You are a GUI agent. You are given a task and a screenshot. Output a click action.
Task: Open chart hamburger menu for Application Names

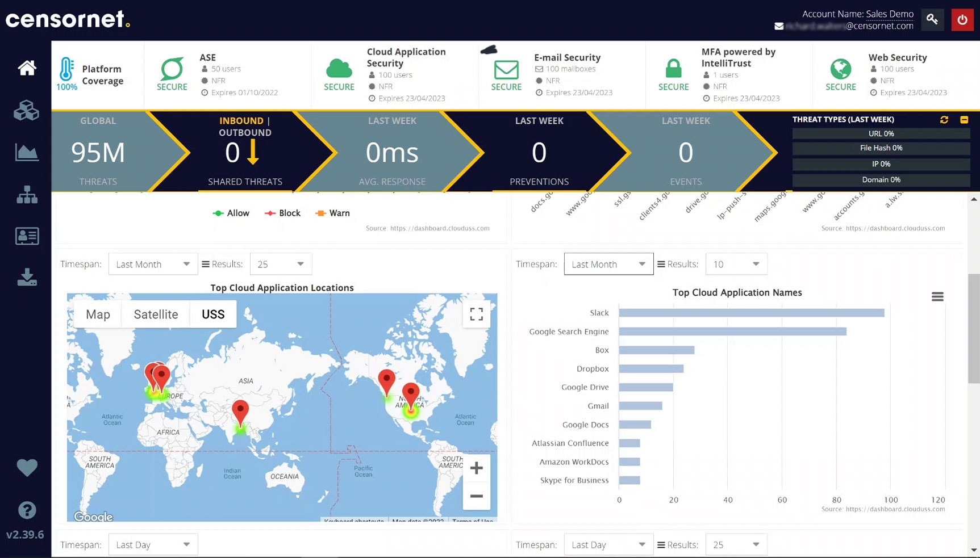[x=937, y=297]
